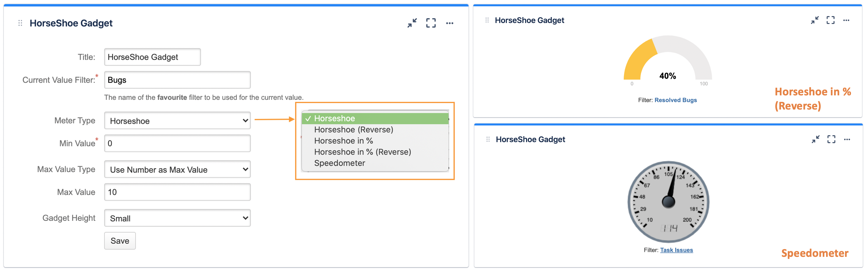Follow the Task Issues filter link
868x271 pixels.
pyautogui.click(x=676, y=250)
